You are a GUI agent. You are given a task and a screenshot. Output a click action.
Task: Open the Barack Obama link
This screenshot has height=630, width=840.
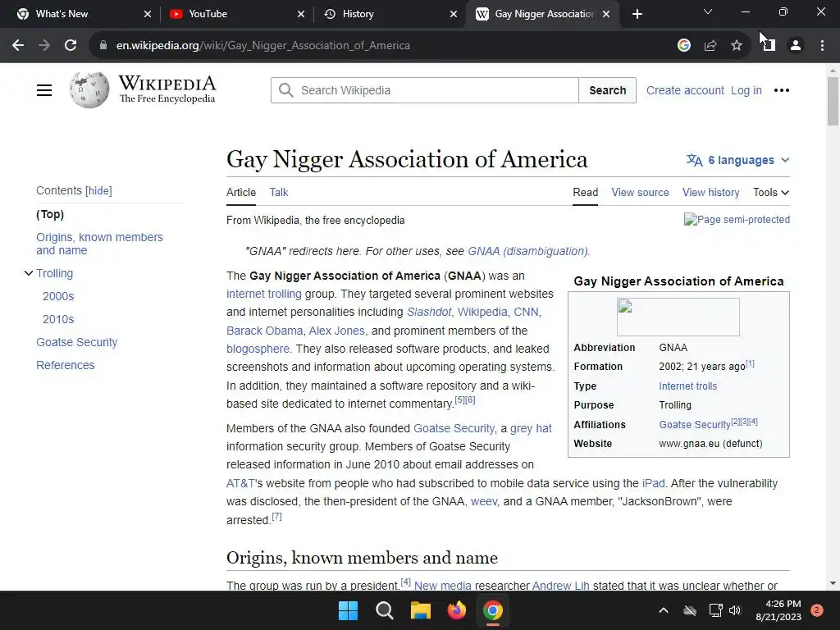[x=265, y=331]
